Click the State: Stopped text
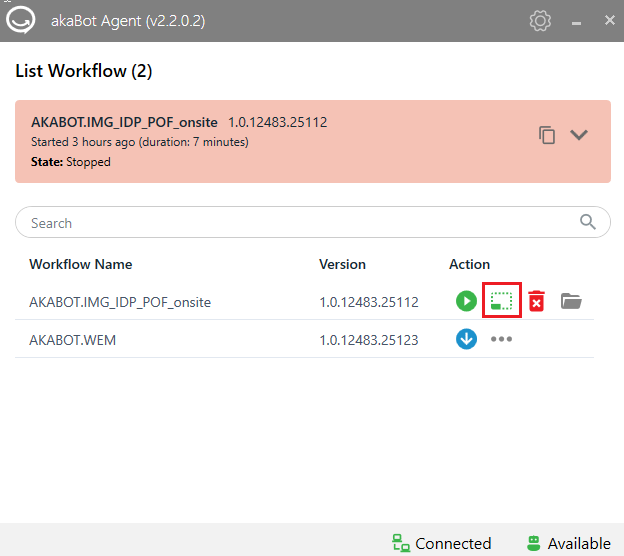Screen dimensions: 624x556 tap(71, 162)
